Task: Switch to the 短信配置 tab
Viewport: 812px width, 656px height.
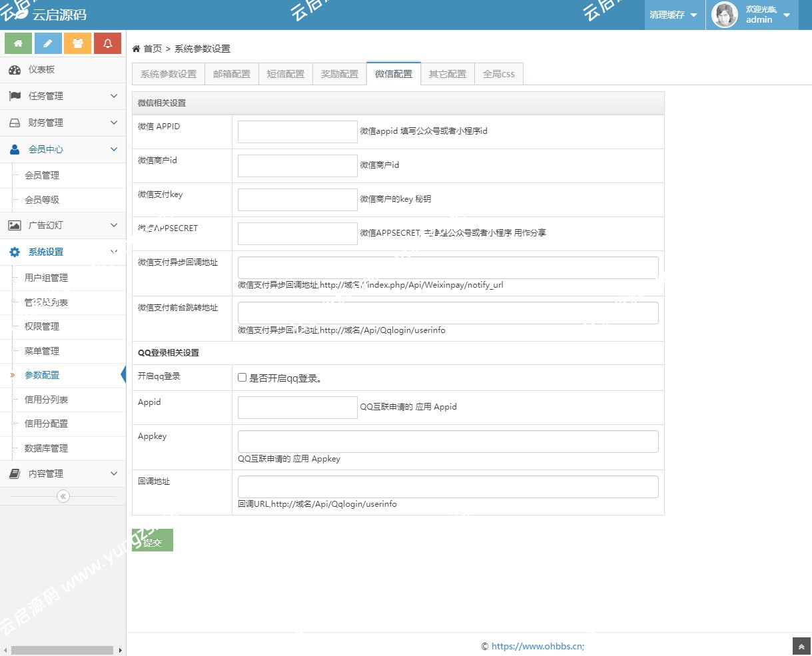Action: [286, 74]
